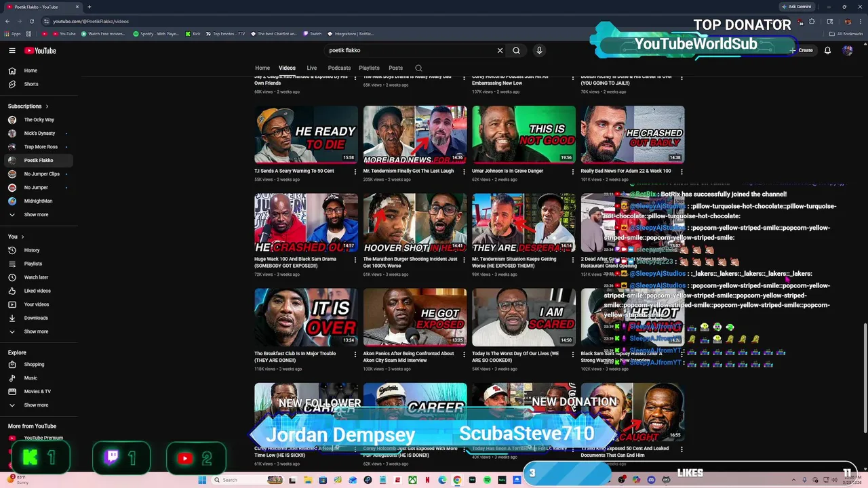Select the Videos tab
The width and height of the screenshot is (868, 488).
click(x=287, y=68)
